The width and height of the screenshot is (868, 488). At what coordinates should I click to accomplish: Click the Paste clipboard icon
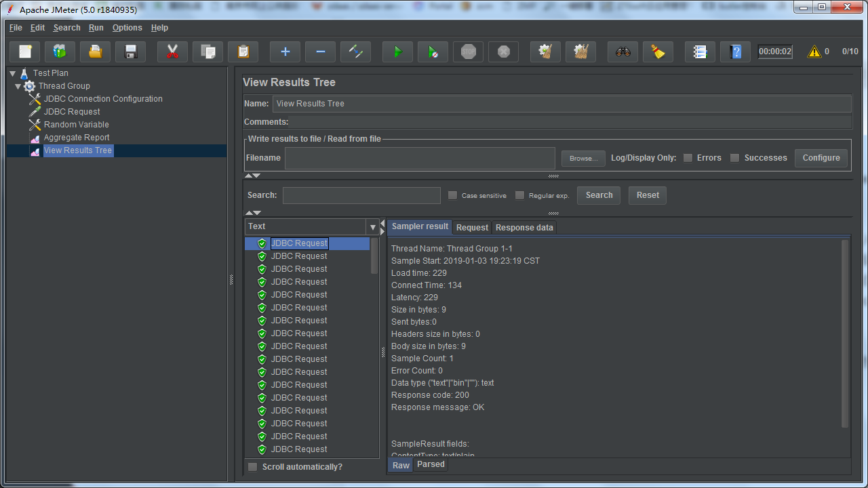point(243,52)
